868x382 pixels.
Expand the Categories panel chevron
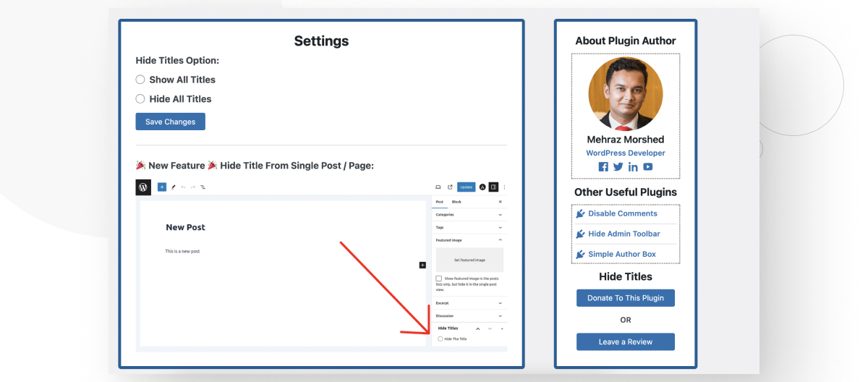[500, 215]
